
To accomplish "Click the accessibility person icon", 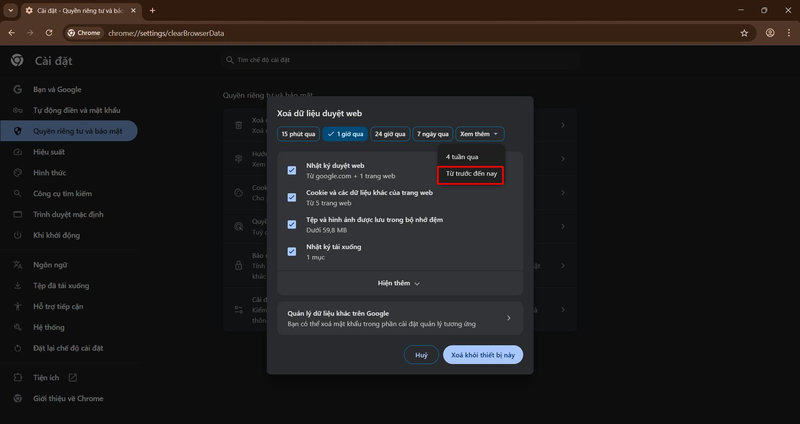I will pos(18,307).
